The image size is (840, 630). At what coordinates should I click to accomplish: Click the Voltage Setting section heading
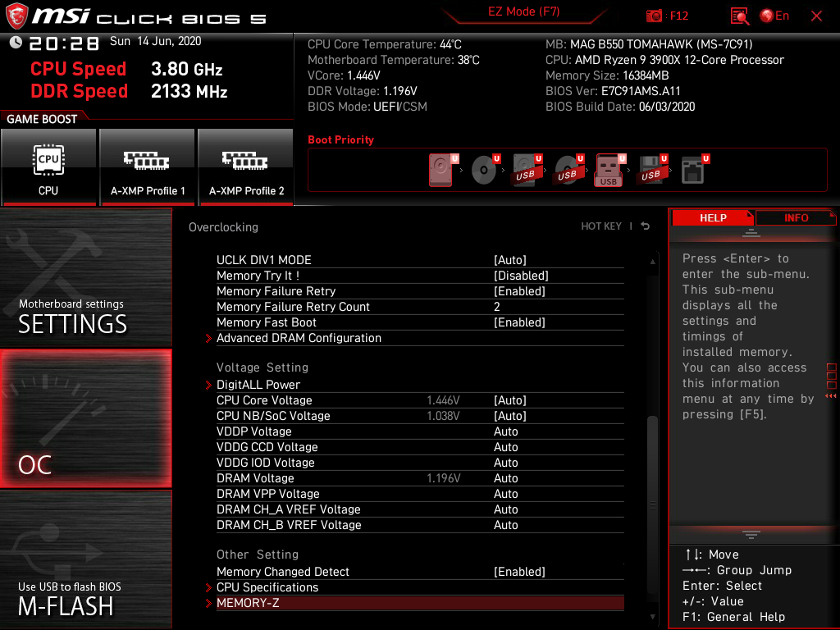coord(262,367)
